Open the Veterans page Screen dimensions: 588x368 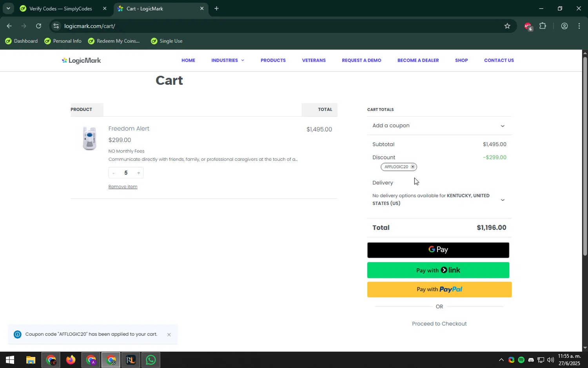(x=314, y=60)
